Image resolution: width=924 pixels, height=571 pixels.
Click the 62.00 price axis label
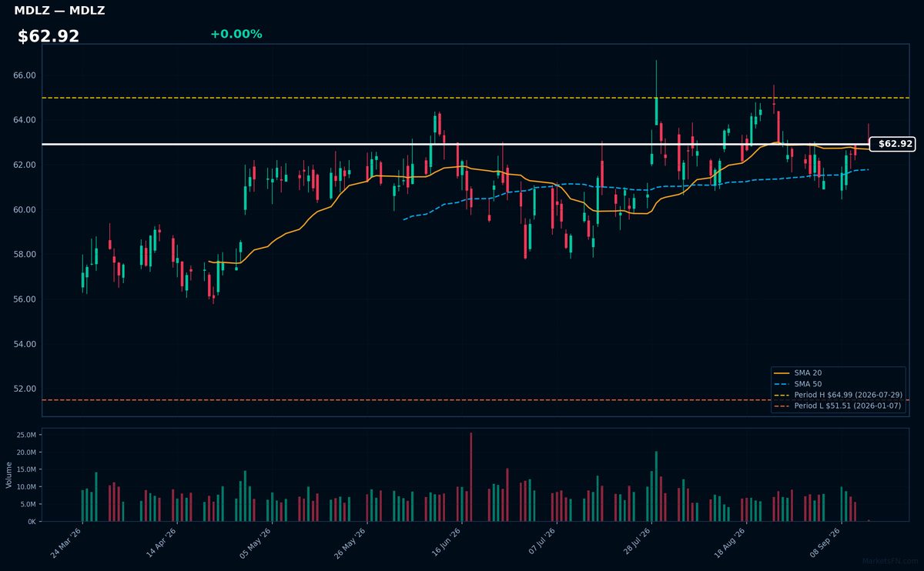(x=25, y=165)
